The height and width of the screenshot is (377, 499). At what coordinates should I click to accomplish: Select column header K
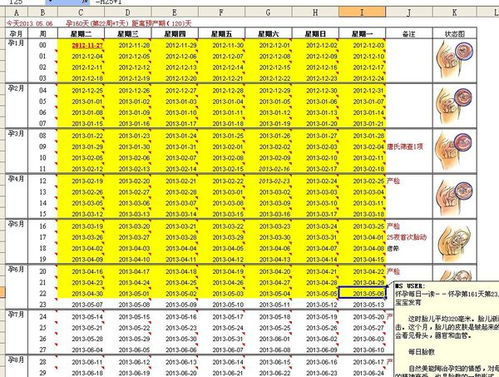pos(455,13)
